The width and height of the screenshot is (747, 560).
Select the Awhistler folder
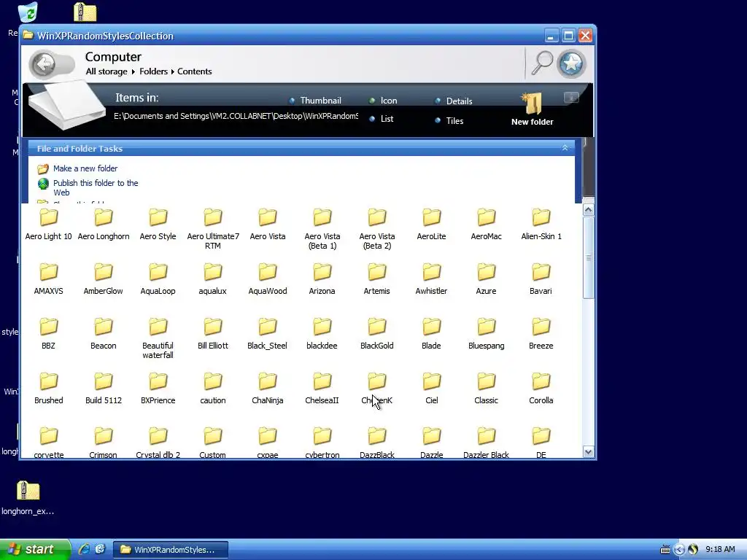click(x=432, y=279)
